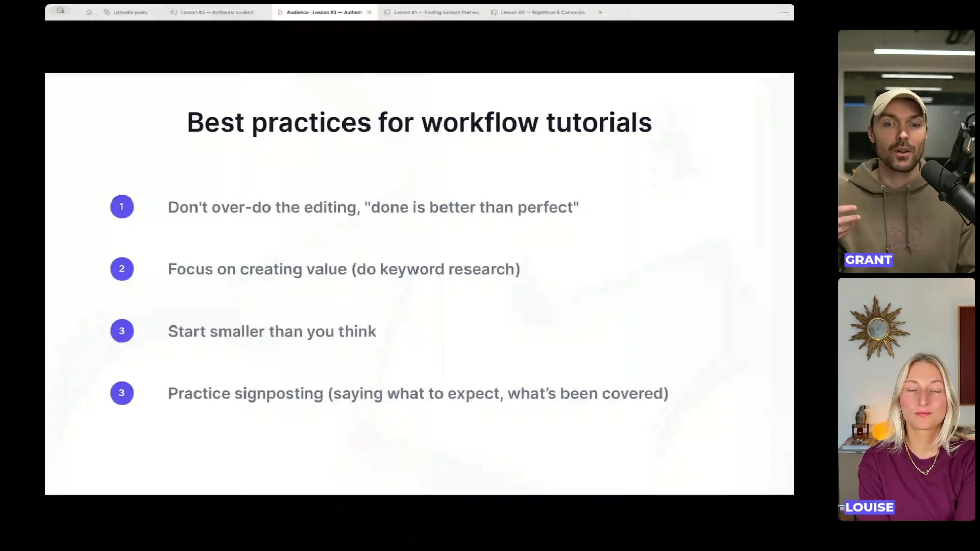Viewport: 980px width, 551px height.
Task: Click bullet circle beside 'Practice signposting'
Action: [121, 393]
